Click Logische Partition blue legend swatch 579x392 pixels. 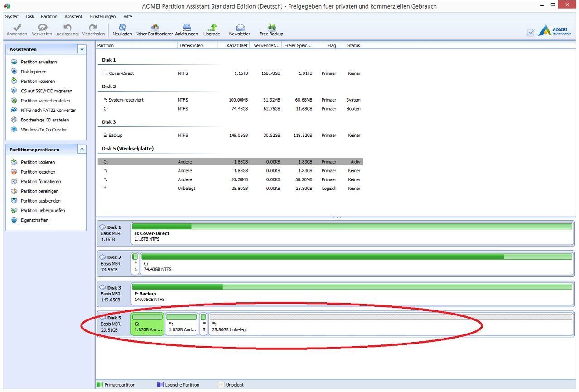(160, 385)
